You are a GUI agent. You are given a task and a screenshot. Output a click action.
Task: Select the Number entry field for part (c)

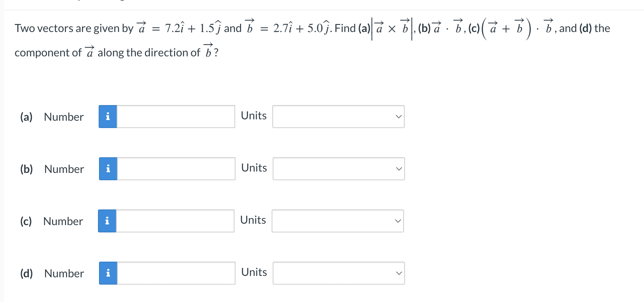tap(175, 221)
